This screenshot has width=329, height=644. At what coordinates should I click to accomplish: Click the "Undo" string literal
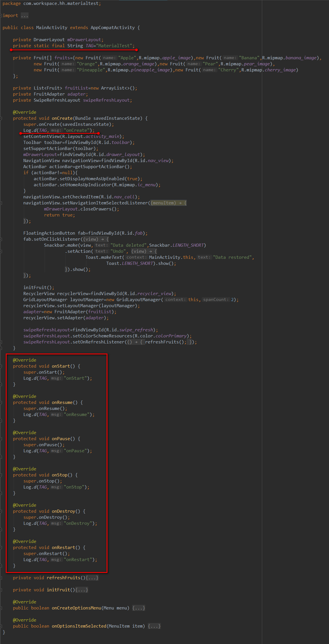coord(118,251)
